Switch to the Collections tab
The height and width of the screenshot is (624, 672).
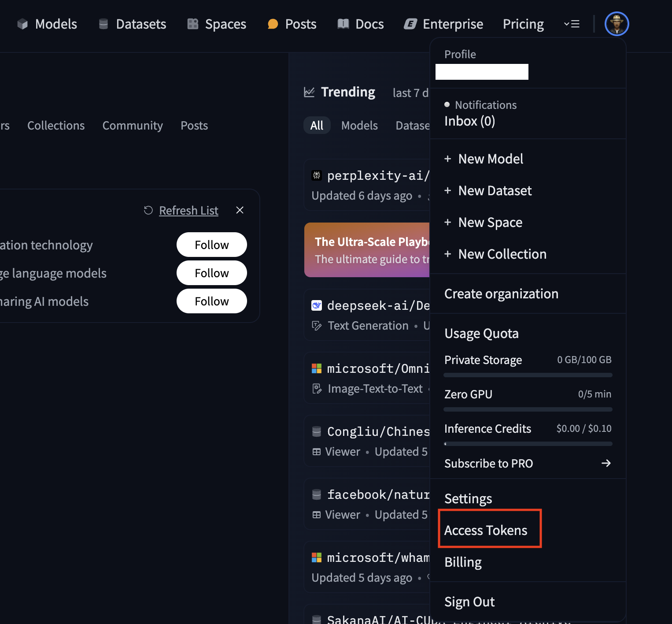(x=56, y=126)
